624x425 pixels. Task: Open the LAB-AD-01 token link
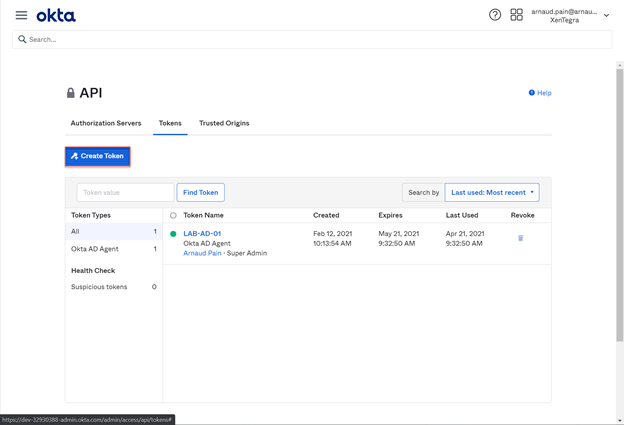click(x=202, y=233)
